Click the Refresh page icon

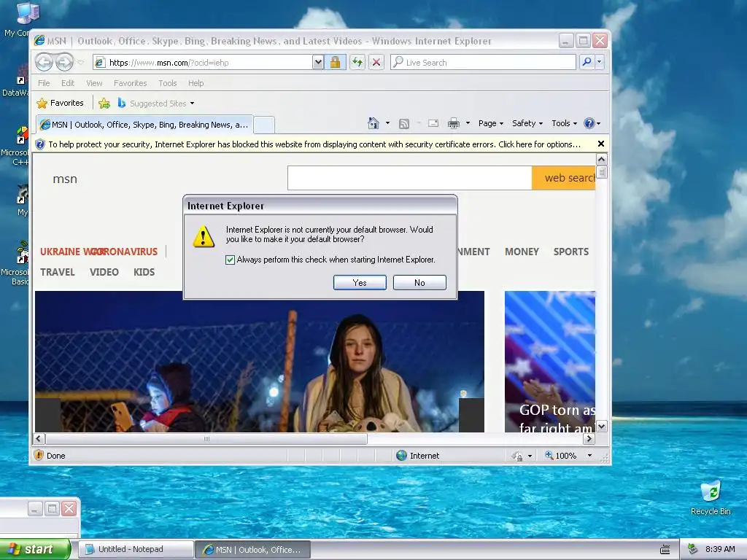[357, 63]
